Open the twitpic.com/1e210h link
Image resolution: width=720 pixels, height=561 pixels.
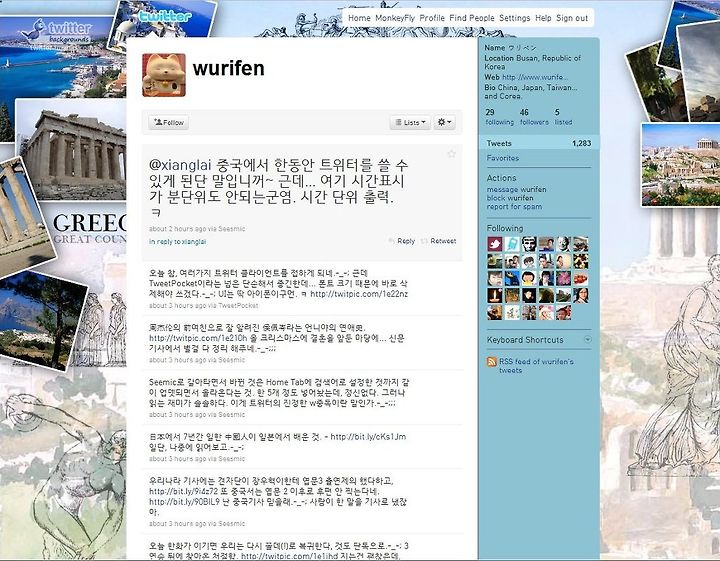[197, 338]
